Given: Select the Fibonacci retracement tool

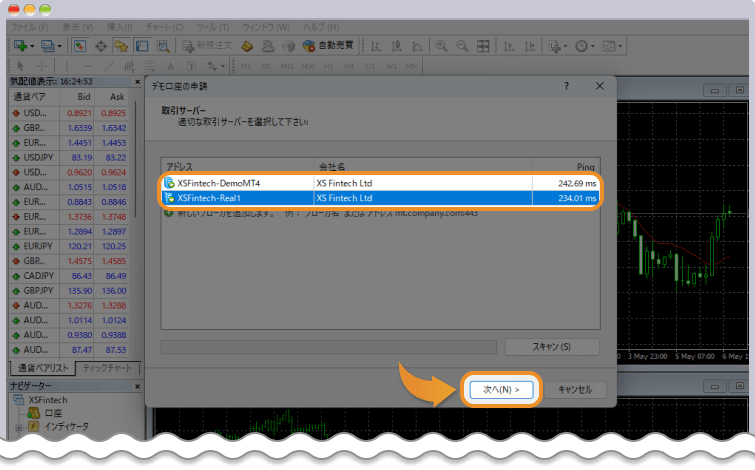Looking at the screenshot, I should [x=150, y=66].
